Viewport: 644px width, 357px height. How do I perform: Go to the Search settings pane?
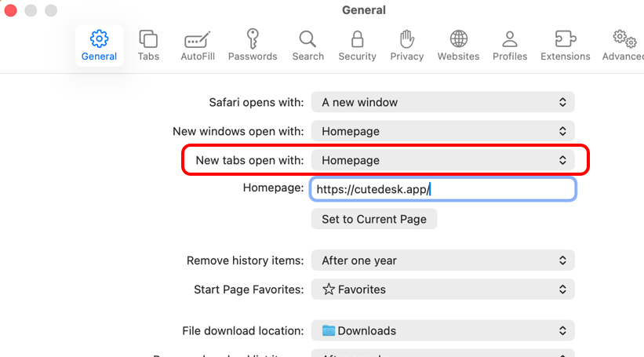pyautogui.click(x=307, y=46)
